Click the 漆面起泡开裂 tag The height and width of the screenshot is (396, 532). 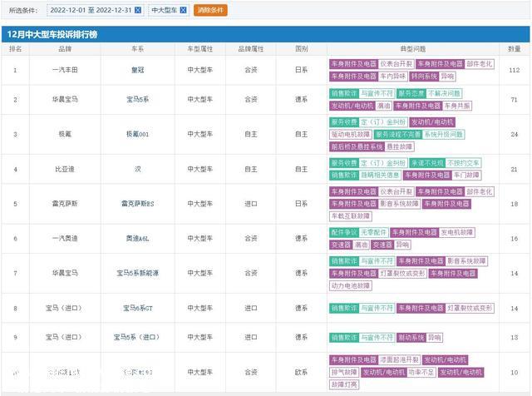pyautogui.click(x=399, y=359)
